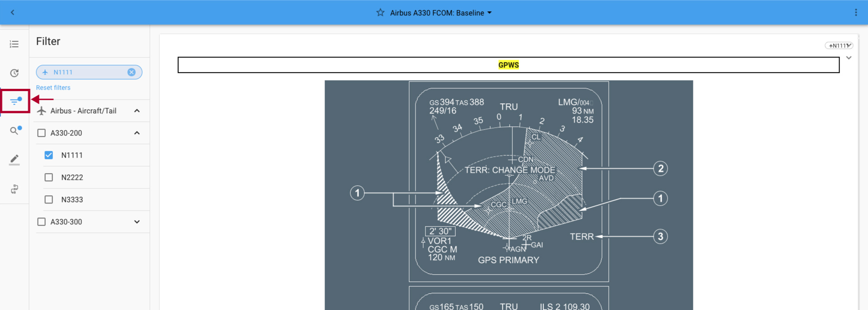Tick the A330-200 checkbox
Image resolution: width=868 pixels, height=310 pixels.
tap(42, 133)
